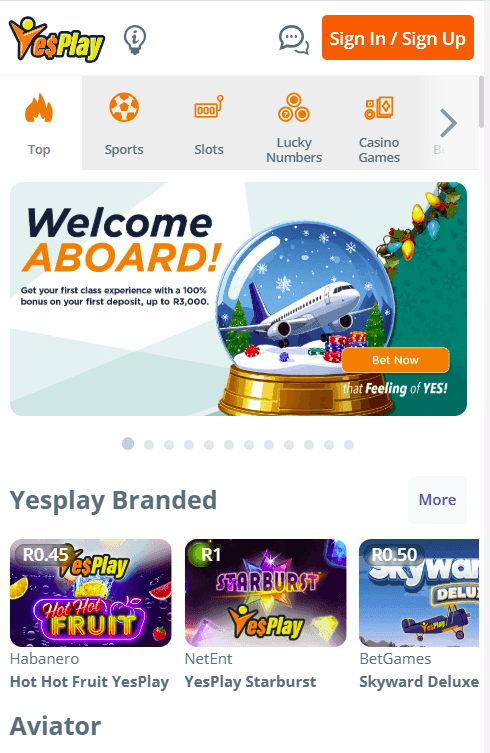The image size is (490, 753).
Task: Open More in Yesplay Branded section
Action: [x=437, y=500]
